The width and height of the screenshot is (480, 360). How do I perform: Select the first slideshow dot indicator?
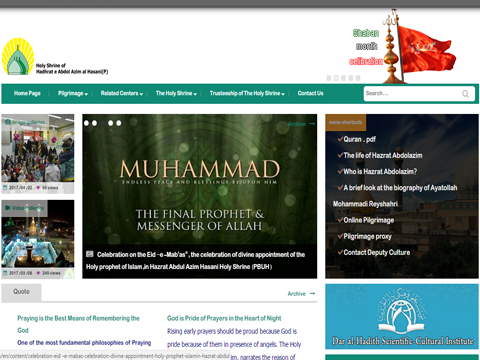86,123
